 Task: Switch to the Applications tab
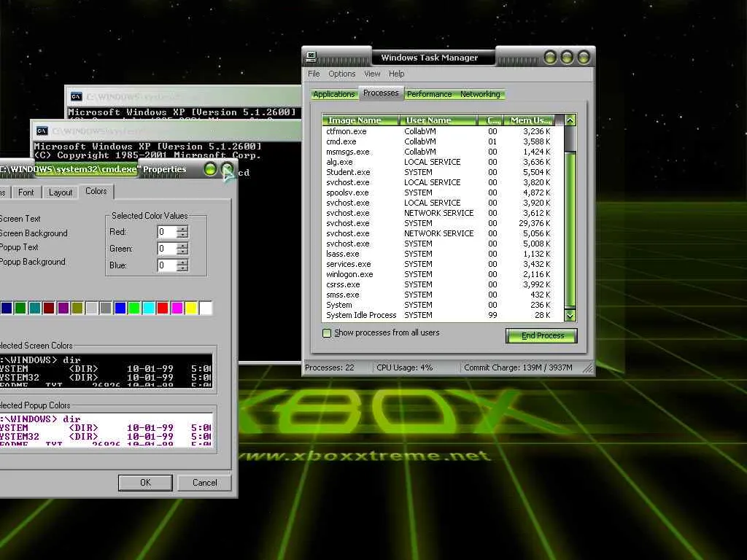(x=333, y=94)
